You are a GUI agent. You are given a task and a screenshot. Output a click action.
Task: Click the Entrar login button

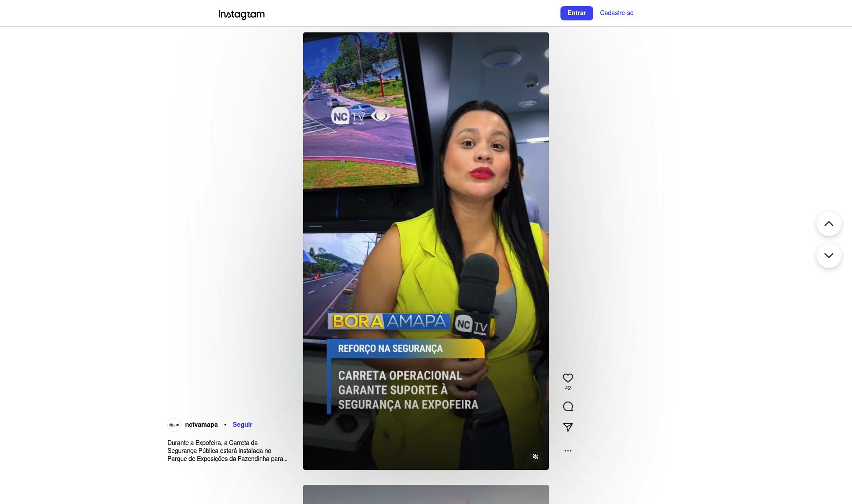coord(576,13)
